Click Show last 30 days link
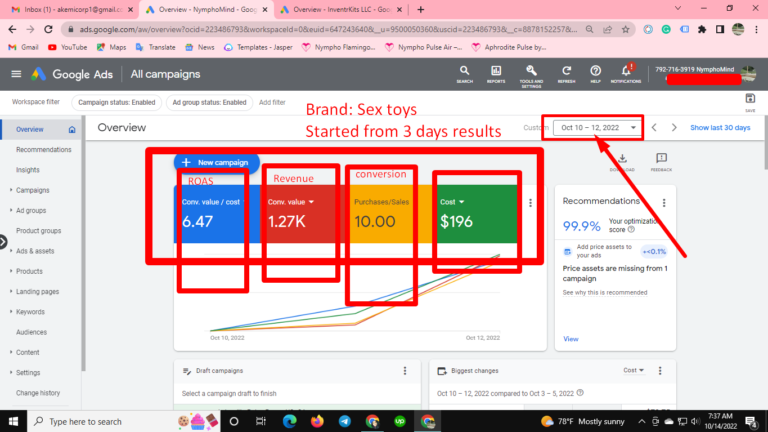 pos(720,128)
